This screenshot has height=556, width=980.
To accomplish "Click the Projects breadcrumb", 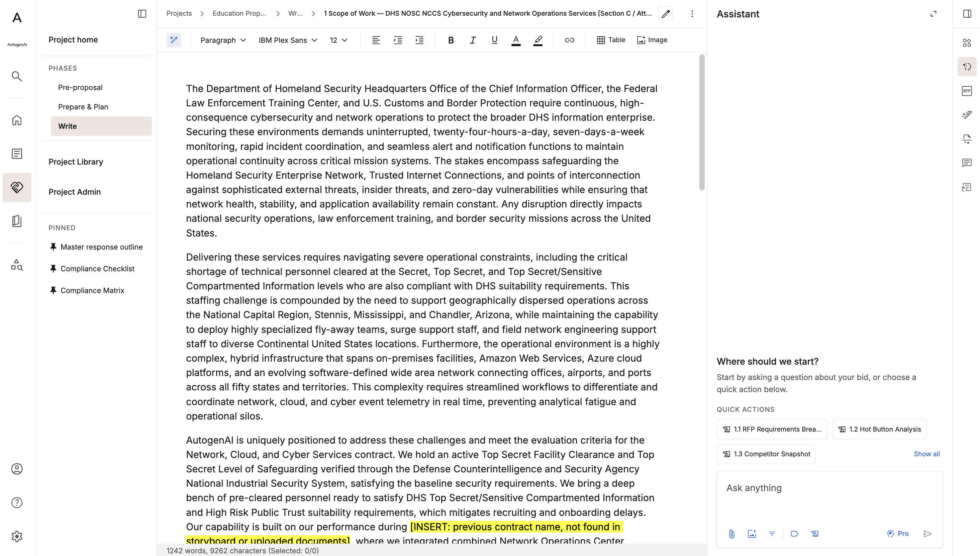I will [x=179, y=13].
